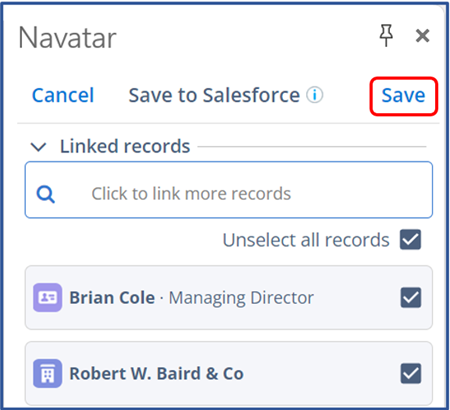Click the magnifier search icon

click(x=46, y=194)
